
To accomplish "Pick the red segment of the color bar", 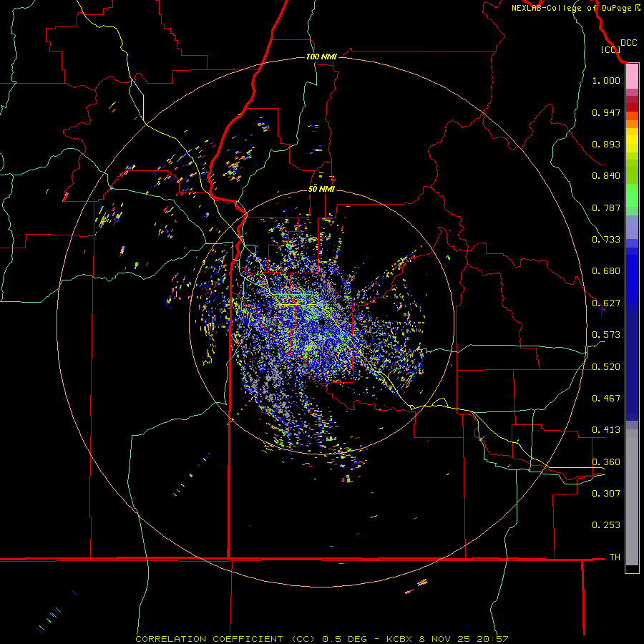I will 632,107.
